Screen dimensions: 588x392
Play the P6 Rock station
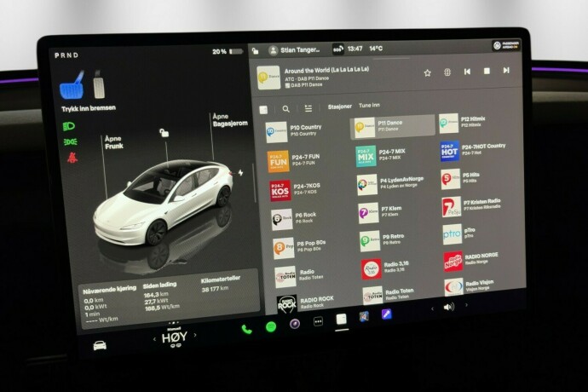tap(295, 219)
